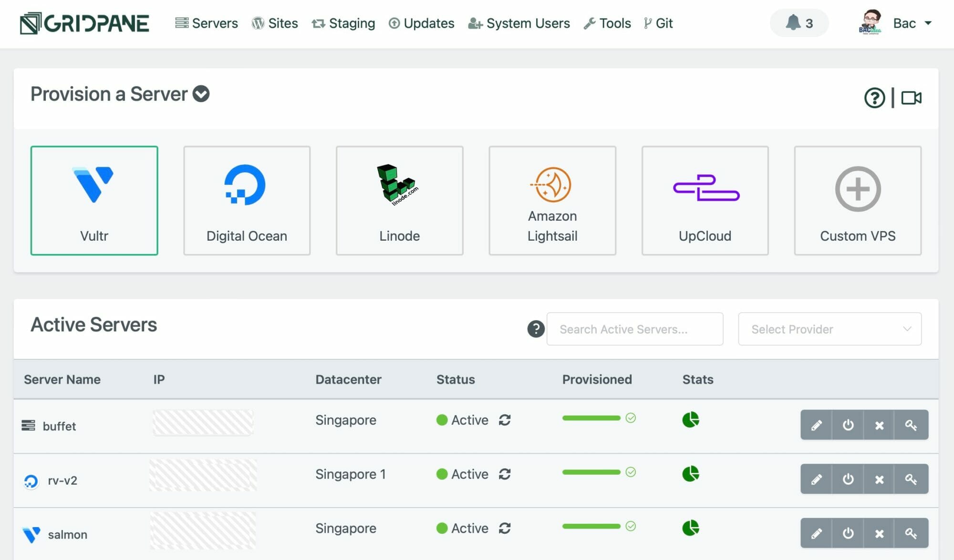Open key options for salmon

click(x=911, y=533)
